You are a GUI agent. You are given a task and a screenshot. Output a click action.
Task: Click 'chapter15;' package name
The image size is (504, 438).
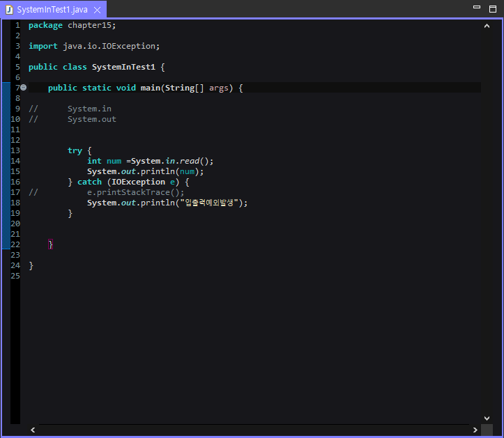91,25
